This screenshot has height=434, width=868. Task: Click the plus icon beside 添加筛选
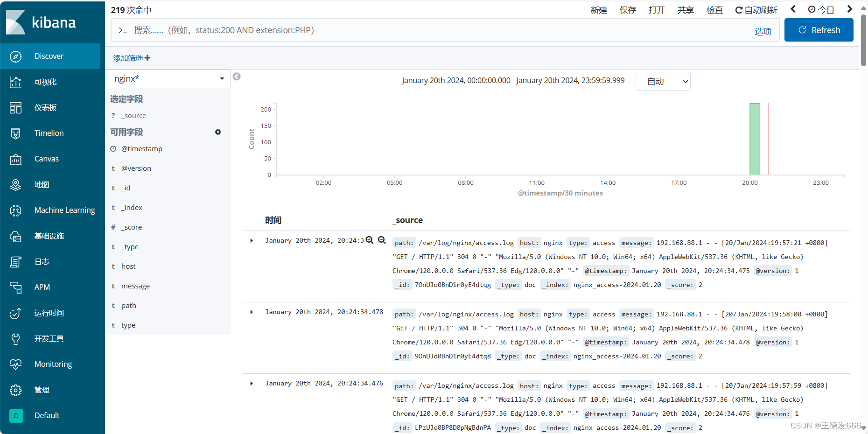[147, 58]
